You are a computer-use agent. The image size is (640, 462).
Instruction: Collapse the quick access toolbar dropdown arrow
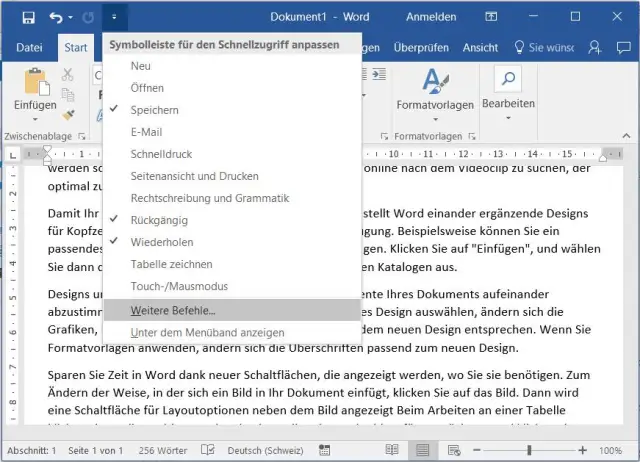pos(116,17)
